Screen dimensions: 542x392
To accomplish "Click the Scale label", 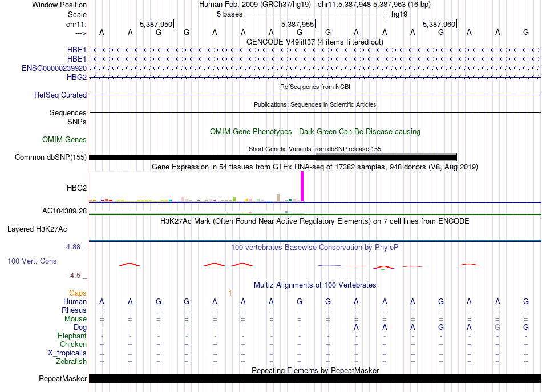I will point(77,14).
